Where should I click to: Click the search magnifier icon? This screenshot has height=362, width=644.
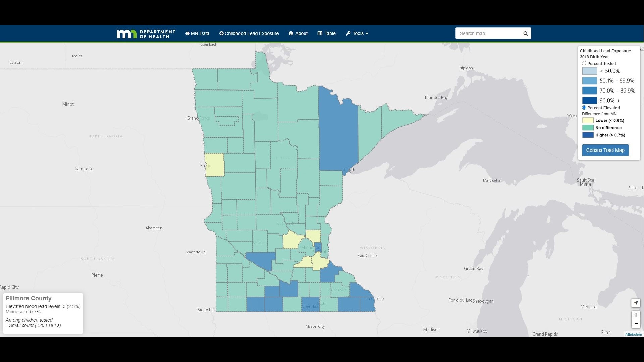[x=525, y=33]
